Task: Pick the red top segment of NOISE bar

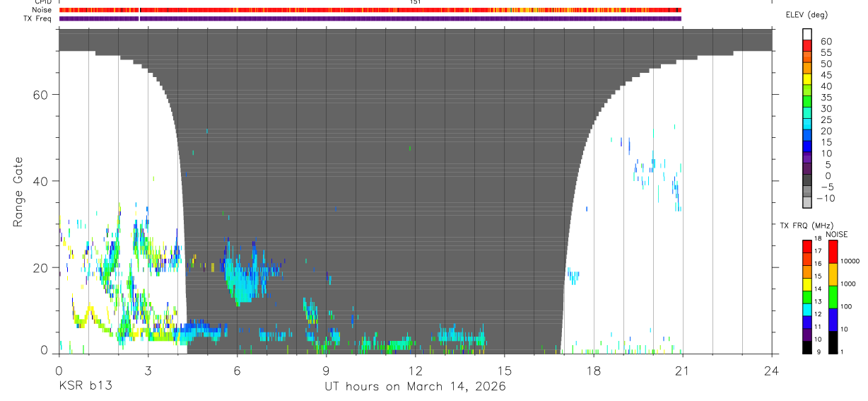Action: [x=833, y=252]
